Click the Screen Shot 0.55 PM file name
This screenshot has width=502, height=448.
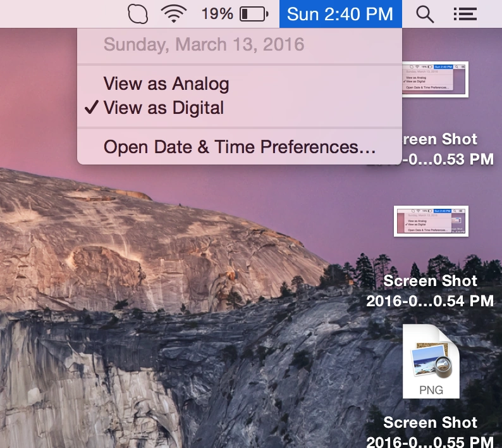tap(430, 432)
